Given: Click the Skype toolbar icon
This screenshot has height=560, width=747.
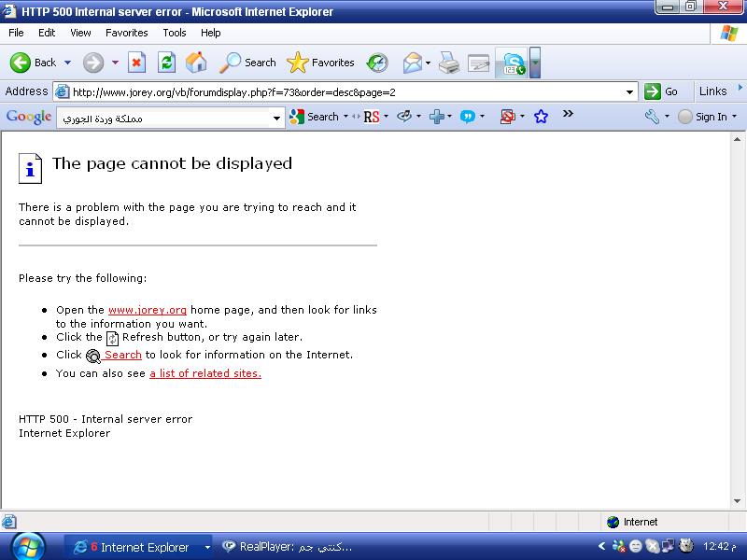Looking at the screenshot, I should click(513, 63).
